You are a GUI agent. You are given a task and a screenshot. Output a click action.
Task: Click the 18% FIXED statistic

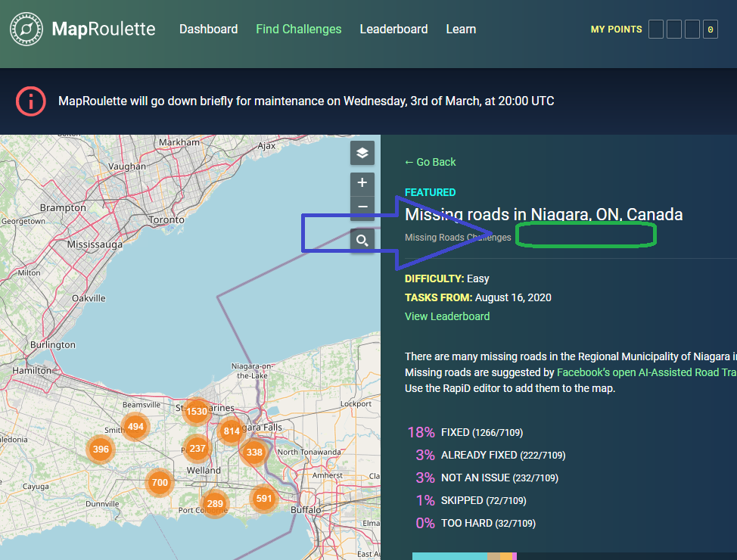click(465, 432)
